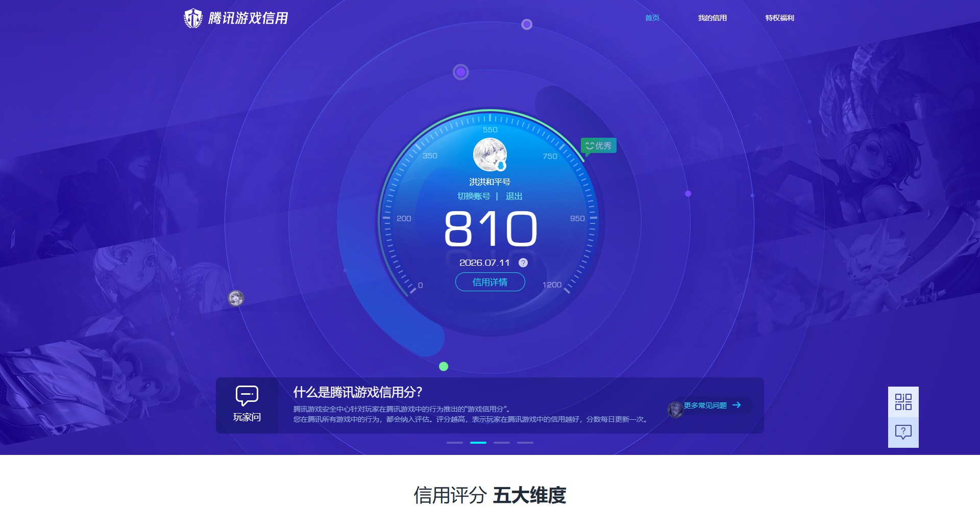Click the username 洪洪和平号
Image resolution: width=980 pixels, height=509 pixels.
(490, 182)
